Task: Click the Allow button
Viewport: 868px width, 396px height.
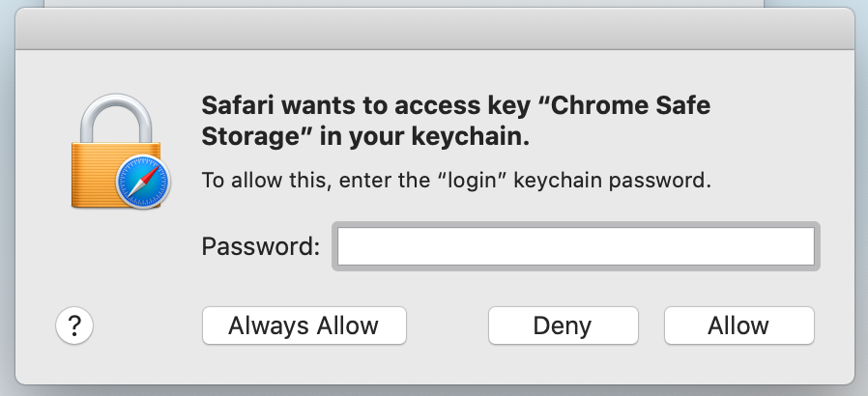Action: 739,325
